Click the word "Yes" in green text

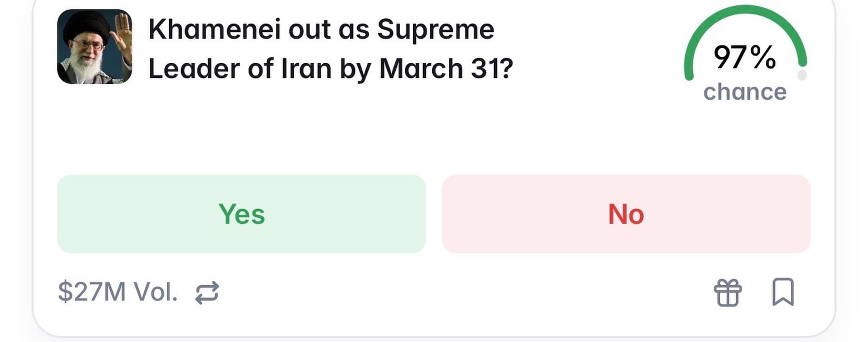pos(241,214)
